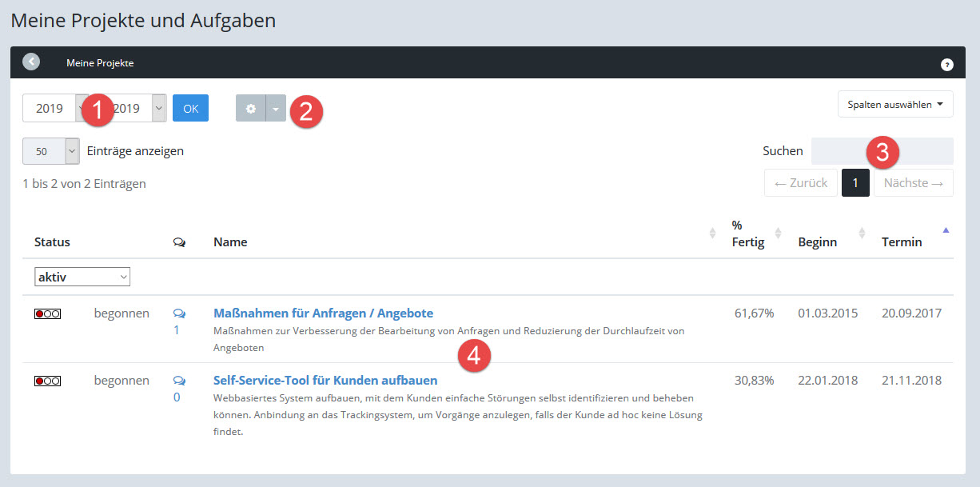
Task: Expand the arrow next to gear button
Action: [275, 109]
